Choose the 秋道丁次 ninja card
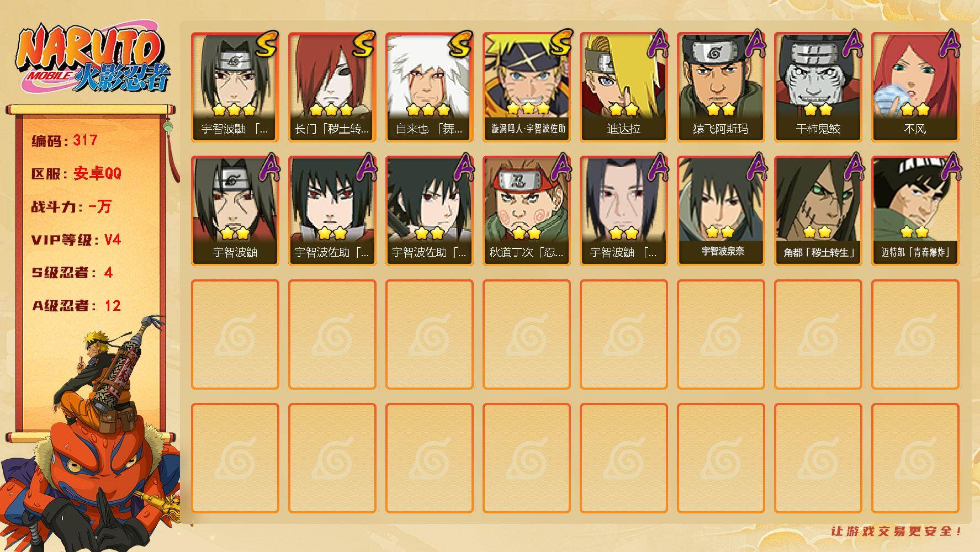Image resolution: width=980 pixels, height=552 pixels. (526, 210)
